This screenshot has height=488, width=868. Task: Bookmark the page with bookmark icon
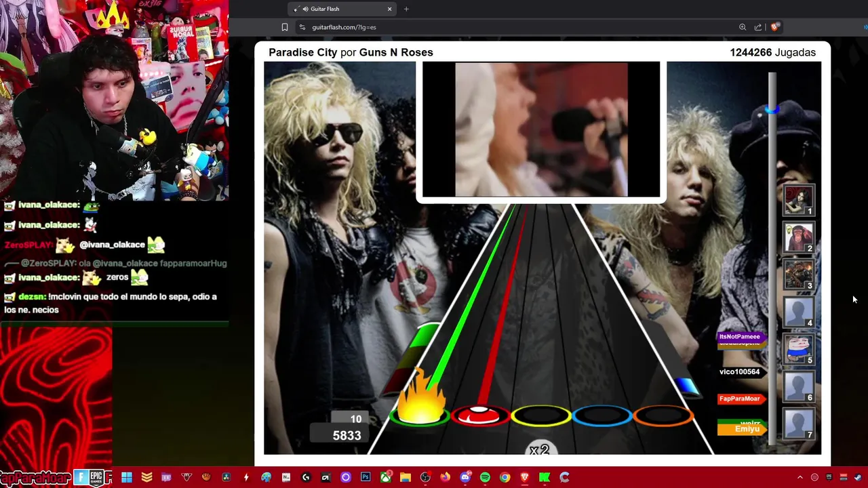285,27
